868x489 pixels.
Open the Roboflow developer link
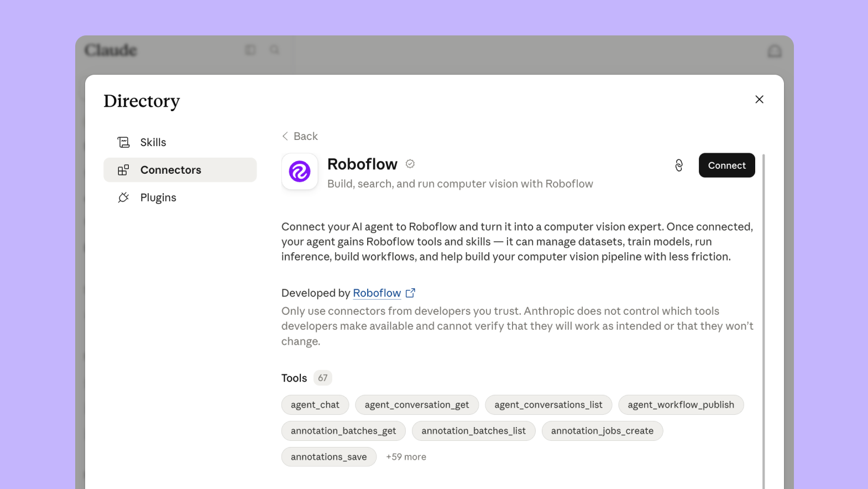coord(377,293)
